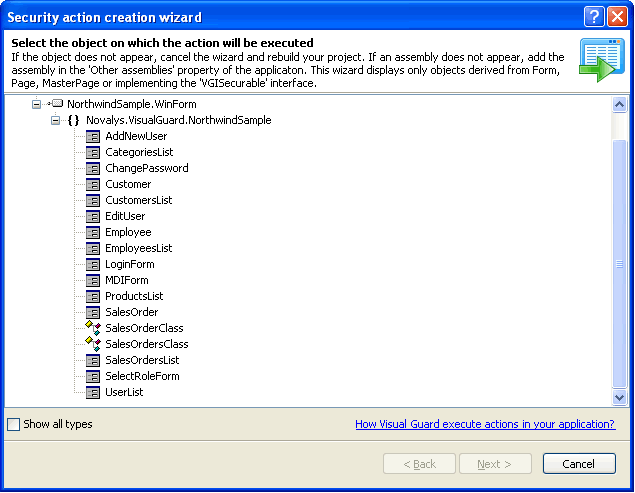Close the Security action creation wizard
This screenshot has width=635, height=493.
618,17
